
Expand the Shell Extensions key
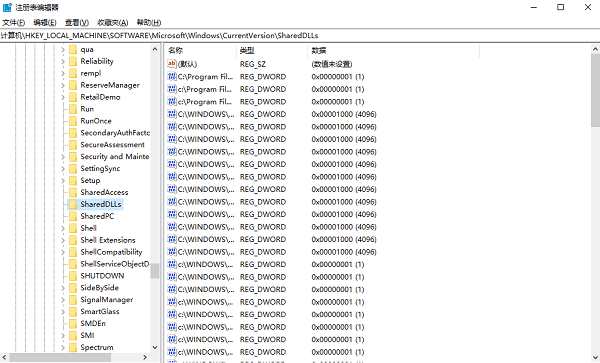[x=63, y=240]
